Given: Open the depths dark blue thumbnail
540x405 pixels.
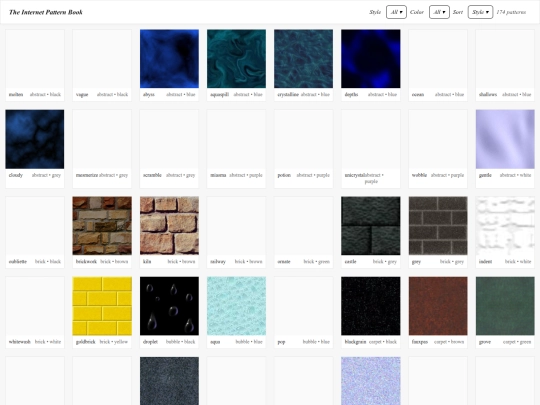Looking at the screenshot, I should click(x=371, y=59).
